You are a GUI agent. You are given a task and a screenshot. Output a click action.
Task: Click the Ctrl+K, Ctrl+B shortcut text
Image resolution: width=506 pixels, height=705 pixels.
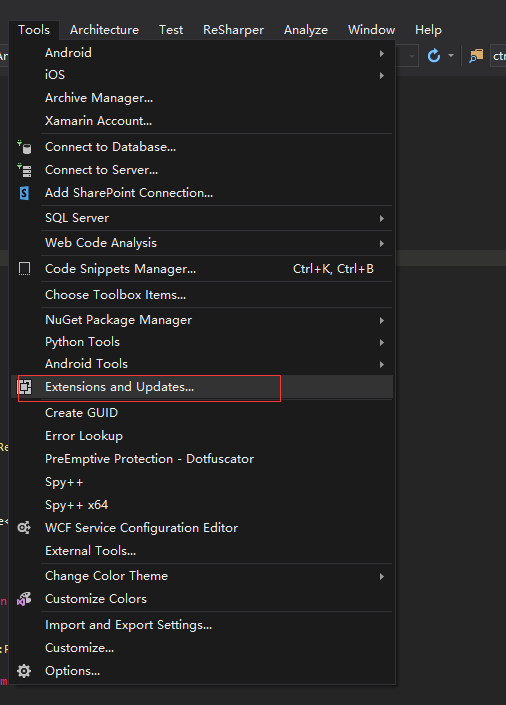pos(333,269)
